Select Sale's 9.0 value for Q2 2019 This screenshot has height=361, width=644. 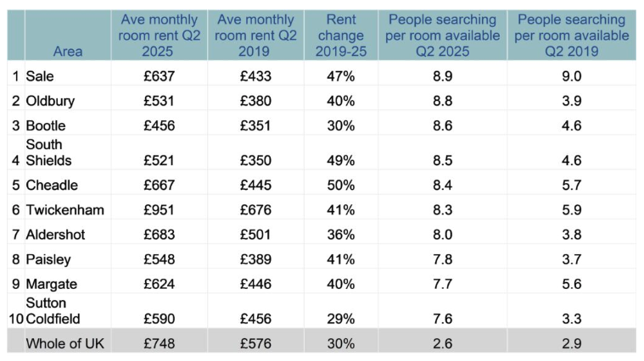click(573, 76)
